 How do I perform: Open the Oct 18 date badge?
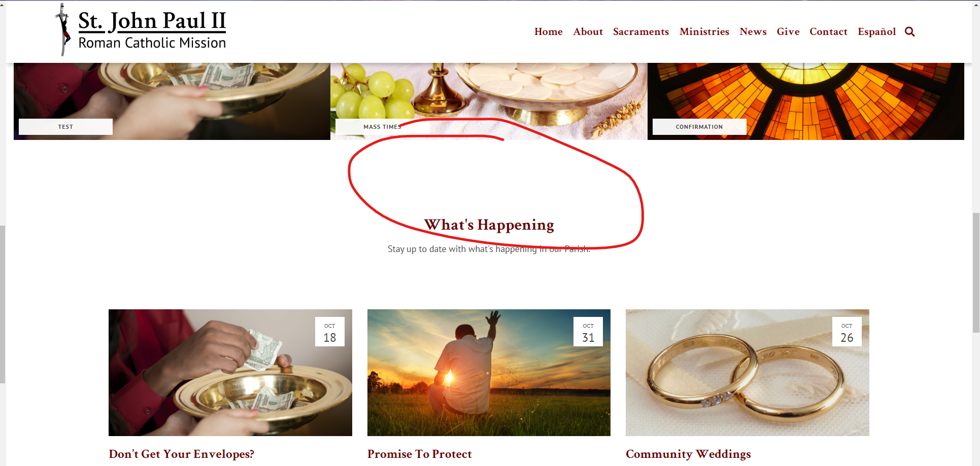click(330, 332)
